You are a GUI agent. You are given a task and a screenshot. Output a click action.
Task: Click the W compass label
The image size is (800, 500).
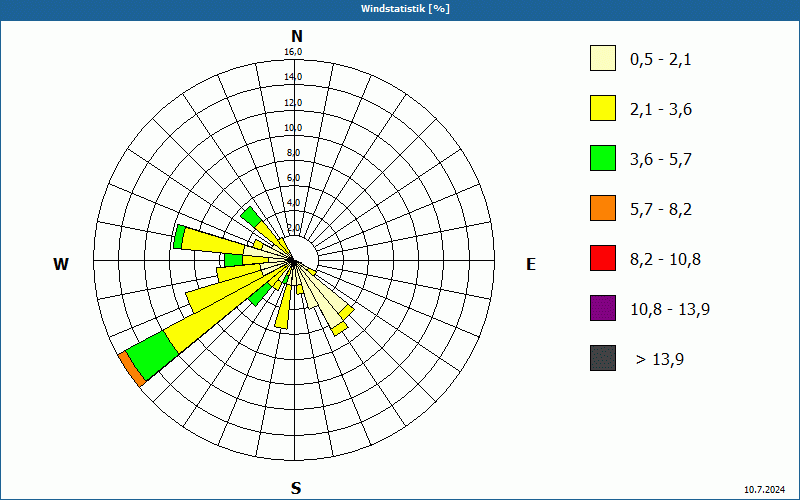(61, 264)
